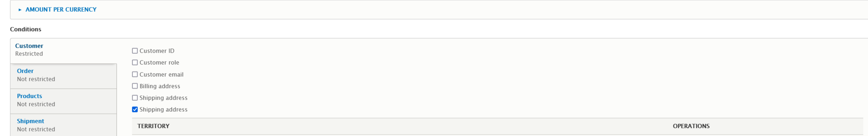Screen dimensions: 868x136
Task: Check the Customer email checkbox
Action: pos(135,75)
